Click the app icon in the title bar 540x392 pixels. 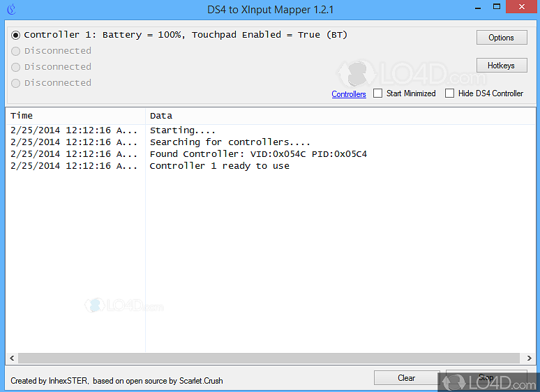11,9
